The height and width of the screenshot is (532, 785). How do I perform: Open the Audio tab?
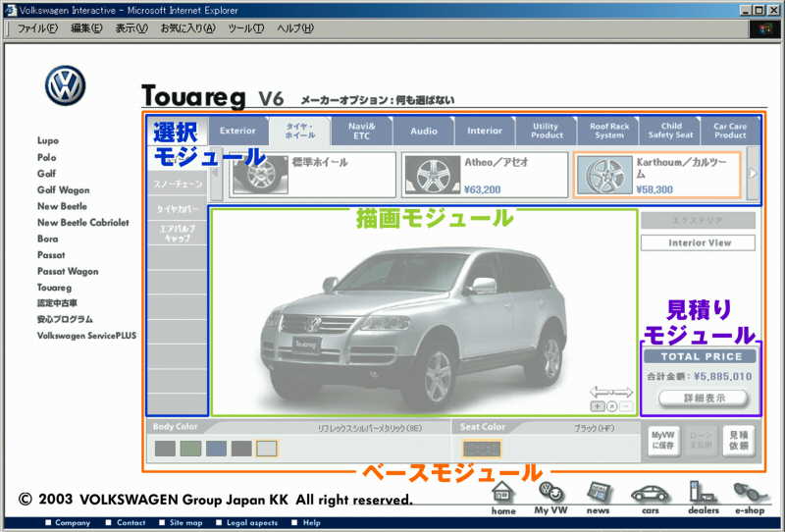pos(424,131)
